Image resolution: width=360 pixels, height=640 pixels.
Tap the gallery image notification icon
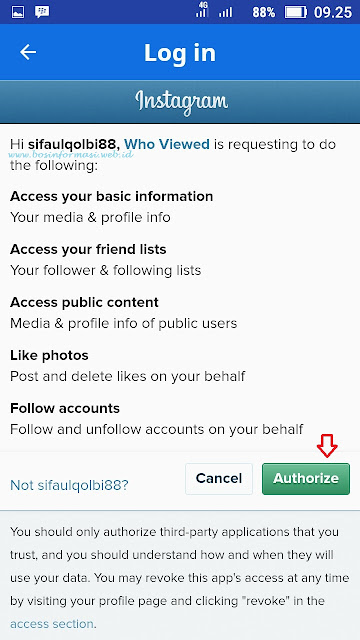16,11
